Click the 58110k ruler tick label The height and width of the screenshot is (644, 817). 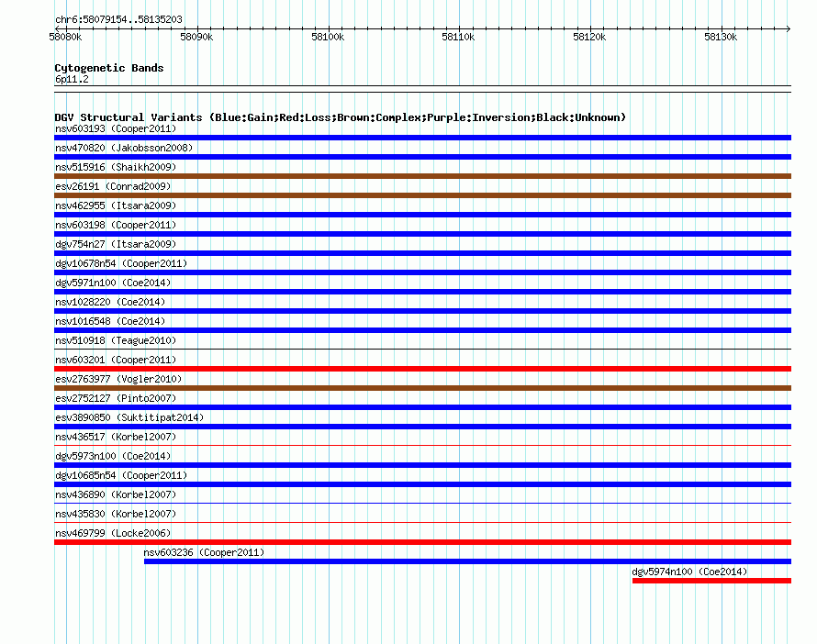[x=458, y=37]
